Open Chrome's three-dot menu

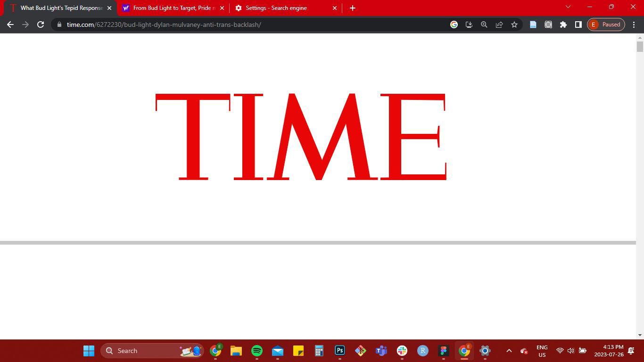tap(634, 25)
